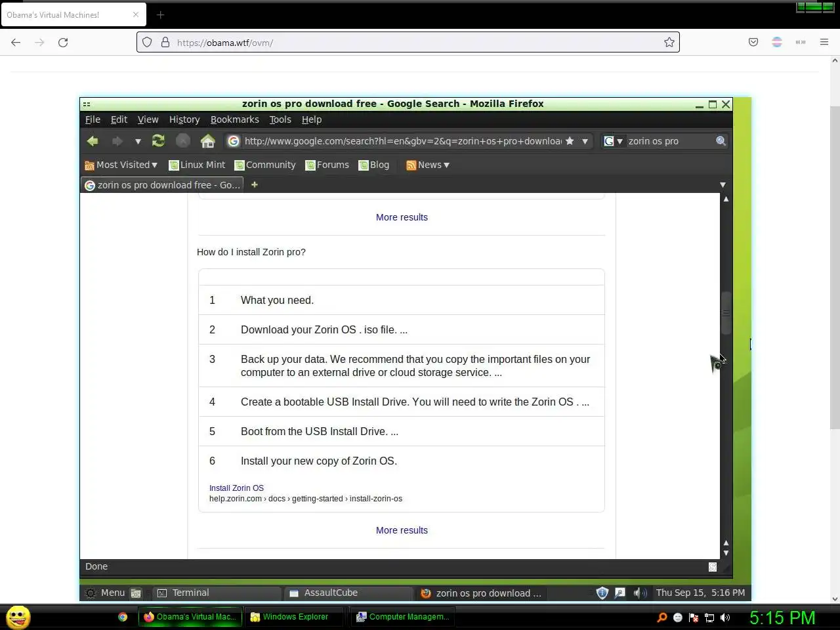This screenshot has height=630, width=840.
Task: Switch to AssaultCube in the Mint panel
Action: [348, 593]
